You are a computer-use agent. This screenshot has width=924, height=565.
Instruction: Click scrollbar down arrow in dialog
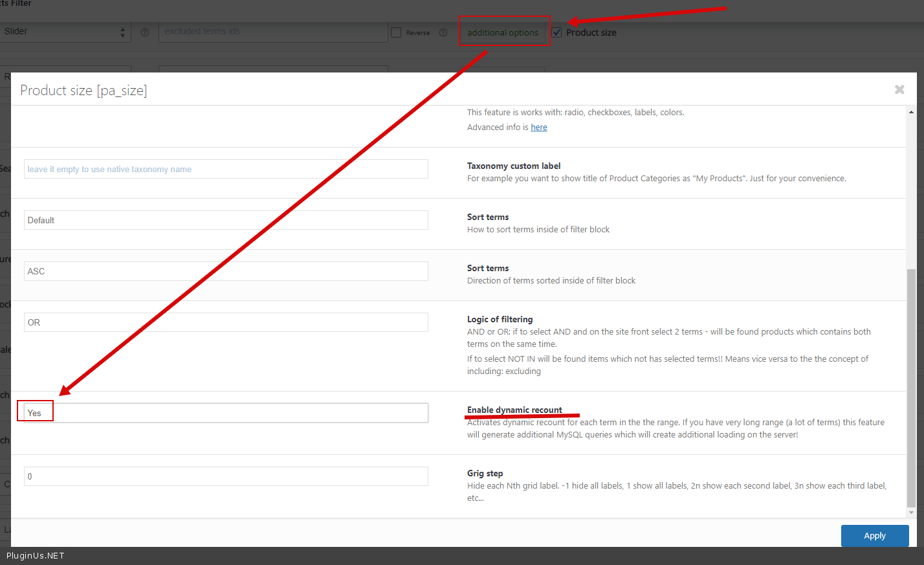pos(911,512)
